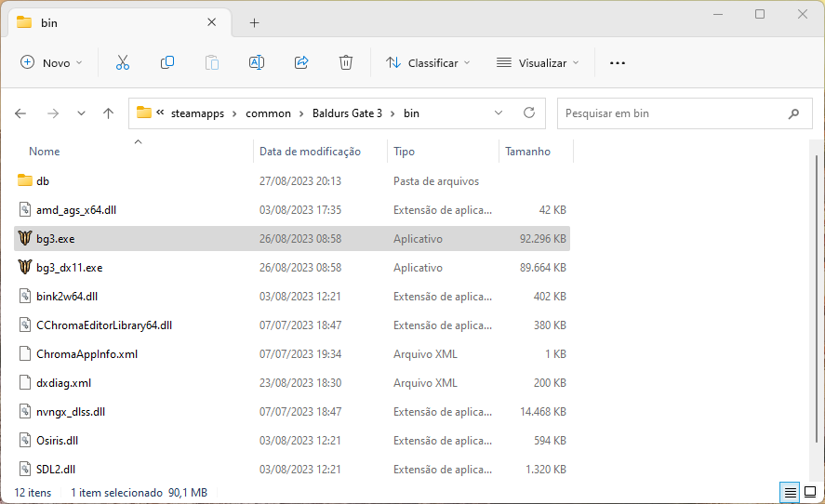Sort by Tamanho column header
Screen dimensions: 825x504
[527, 152]
